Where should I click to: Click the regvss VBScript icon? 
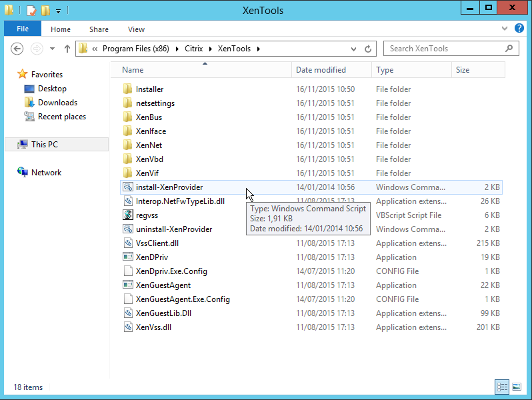[x=128, y=215]
